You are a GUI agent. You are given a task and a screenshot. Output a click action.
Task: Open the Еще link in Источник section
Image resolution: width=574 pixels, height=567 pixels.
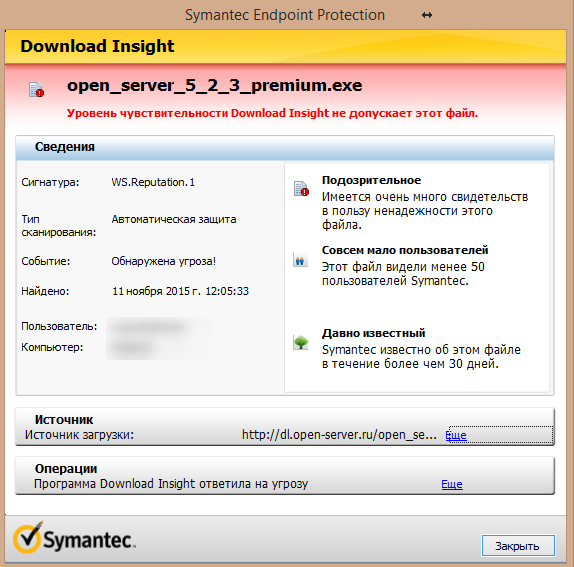click(456, 435)
